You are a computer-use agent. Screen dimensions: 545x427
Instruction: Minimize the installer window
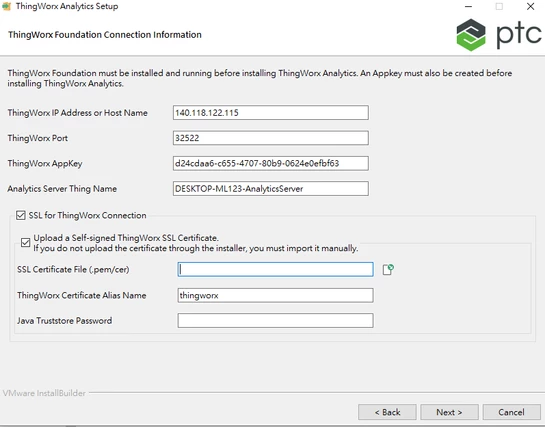(x=468, y=6)
